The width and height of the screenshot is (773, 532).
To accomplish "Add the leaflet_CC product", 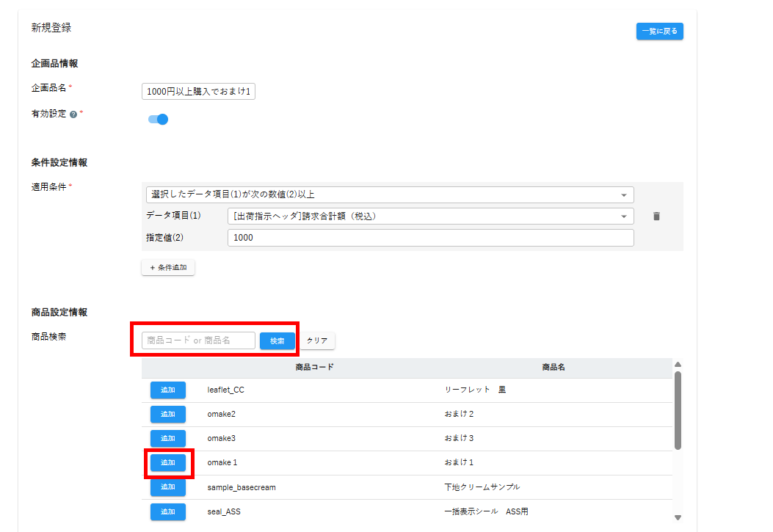I will (167, 390).
